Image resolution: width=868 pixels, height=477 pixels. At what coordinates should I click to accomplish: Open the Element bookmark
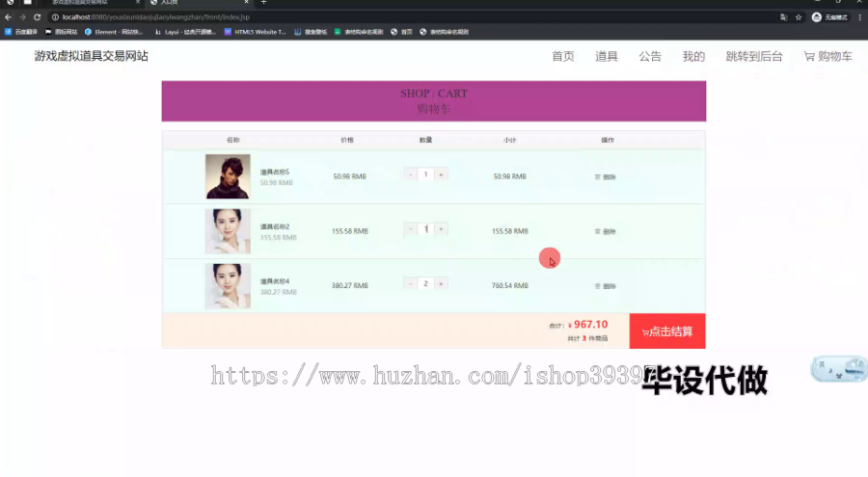(114, 32)
